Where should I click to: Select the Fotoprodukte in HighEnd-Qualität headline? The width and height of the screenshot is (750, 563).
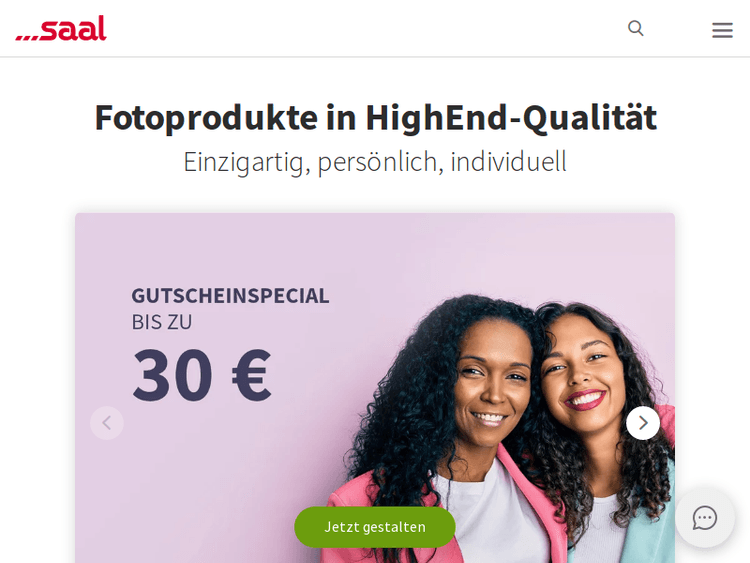[375, 117]
